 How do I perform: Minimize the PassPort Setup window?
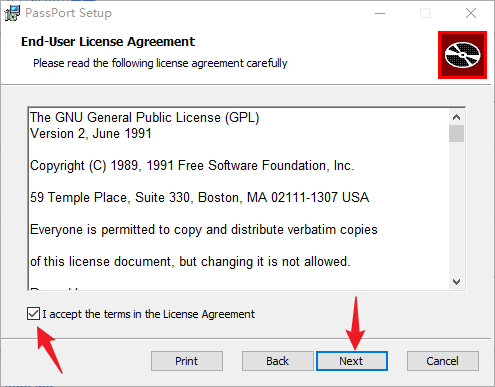[x=380, y=13]
